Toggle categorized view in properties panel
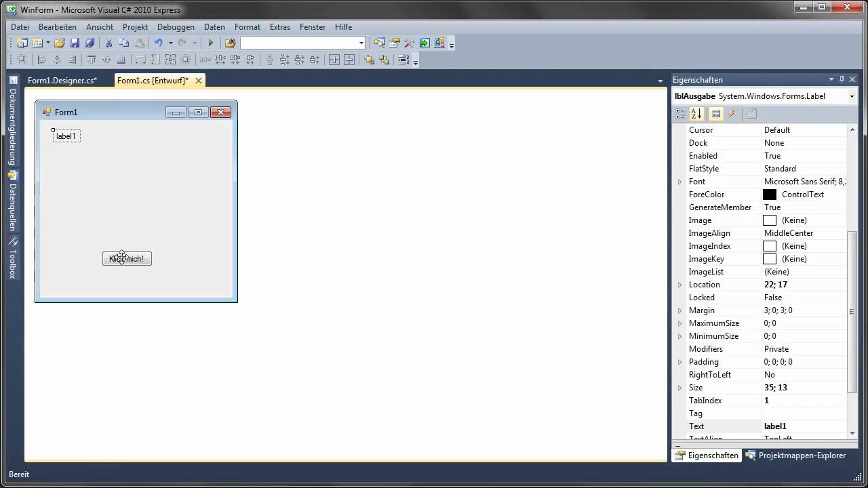This screenshot has height=488, width=868. tap(681, 114)
